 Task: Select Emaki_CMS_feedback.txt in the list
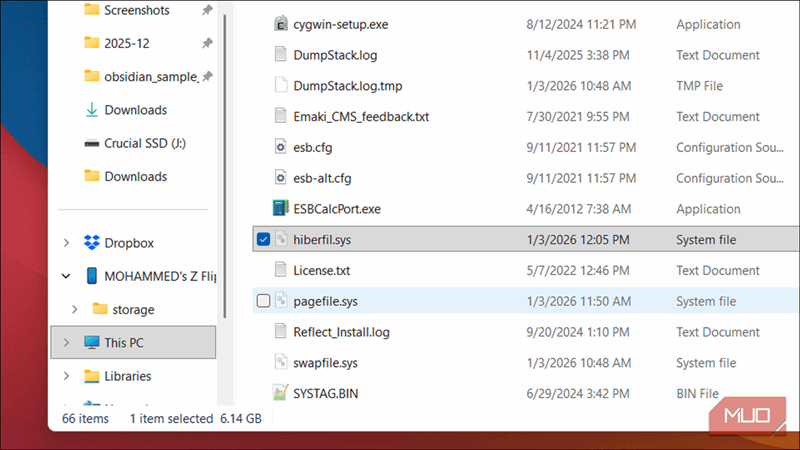pyautogui.click(x=360, y=116)
